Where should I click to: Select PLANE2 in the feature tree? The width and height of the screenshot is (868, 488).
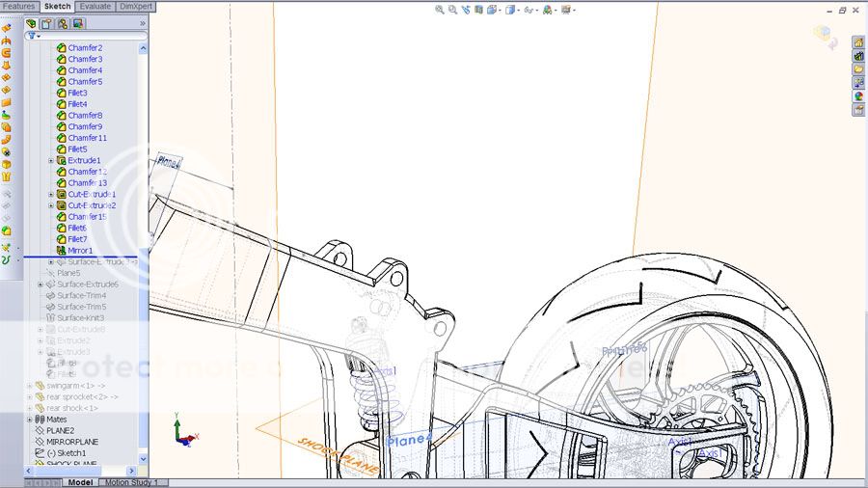tap(60, 430)
